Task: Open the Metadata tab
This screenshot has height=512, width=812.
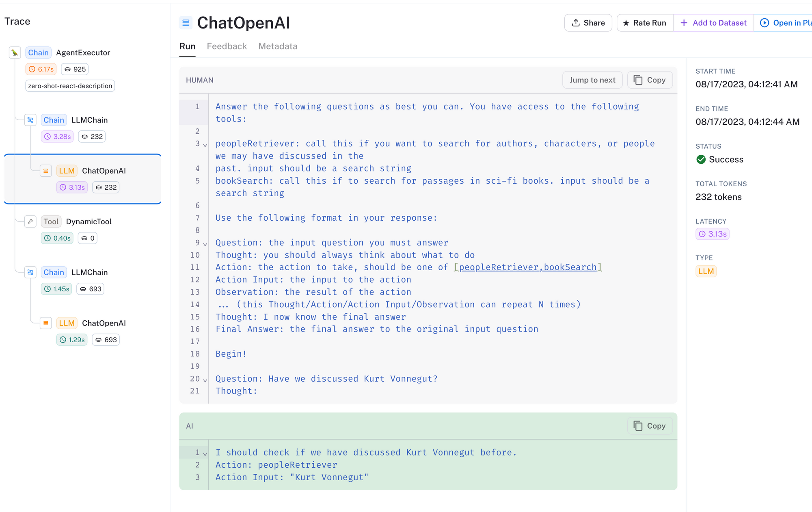Action: [278, 46]
